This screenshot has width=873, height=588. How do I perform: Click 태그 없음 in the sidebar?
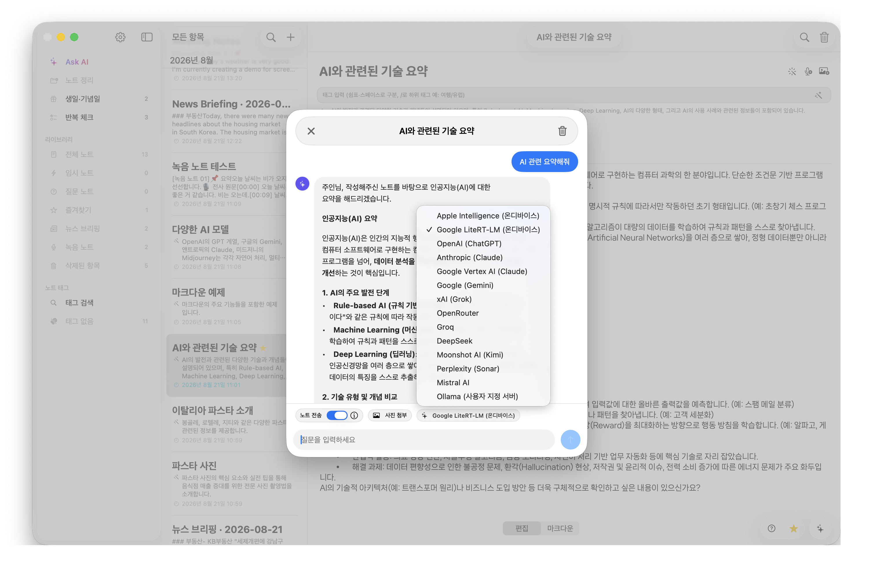tap(99, 322)
